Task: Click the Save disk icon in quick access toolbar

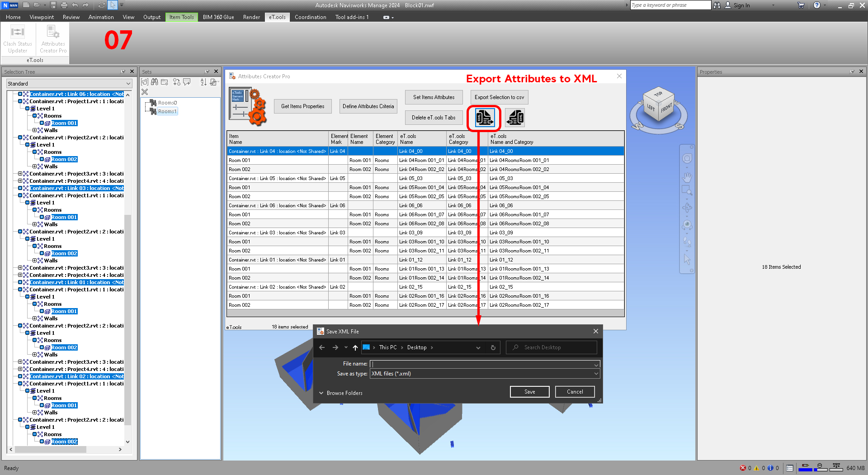Action: pos(53,5)
